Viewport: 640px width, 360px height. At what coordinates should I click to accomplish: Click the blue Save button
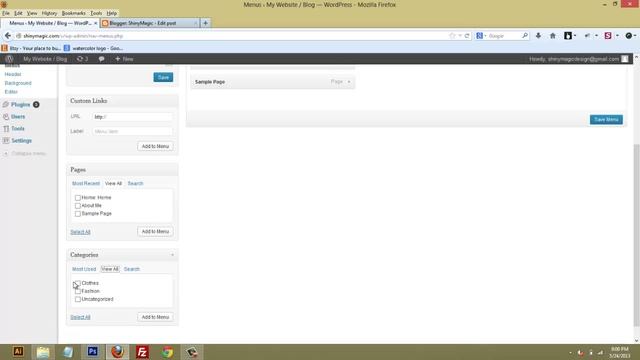click(163, 77)
